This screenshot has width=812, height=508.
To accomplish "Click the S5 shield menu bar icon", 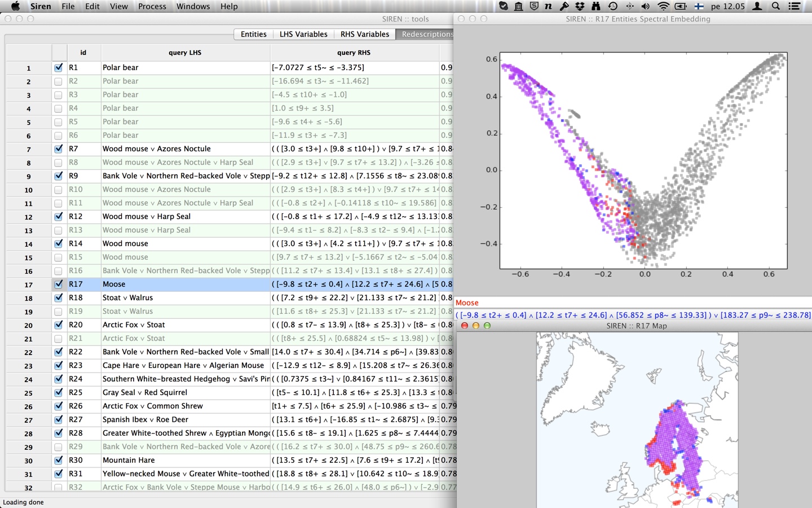I will click(x=534, y=6).
